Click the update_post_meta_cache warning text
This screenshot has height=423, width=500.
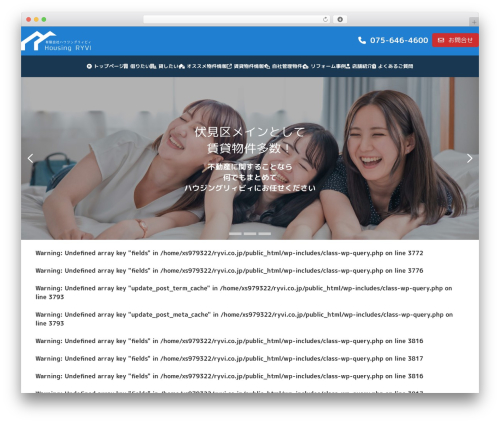244,319
